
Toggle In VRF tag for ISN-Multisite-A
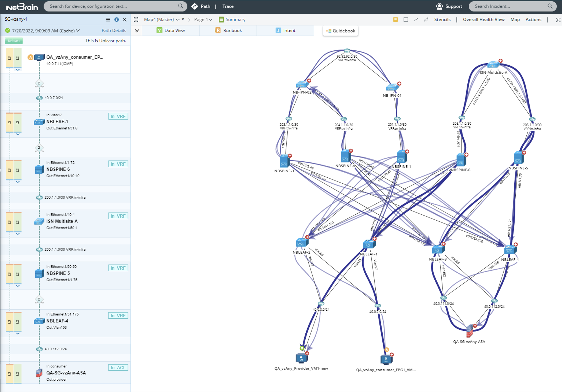[x=118, y=216]
